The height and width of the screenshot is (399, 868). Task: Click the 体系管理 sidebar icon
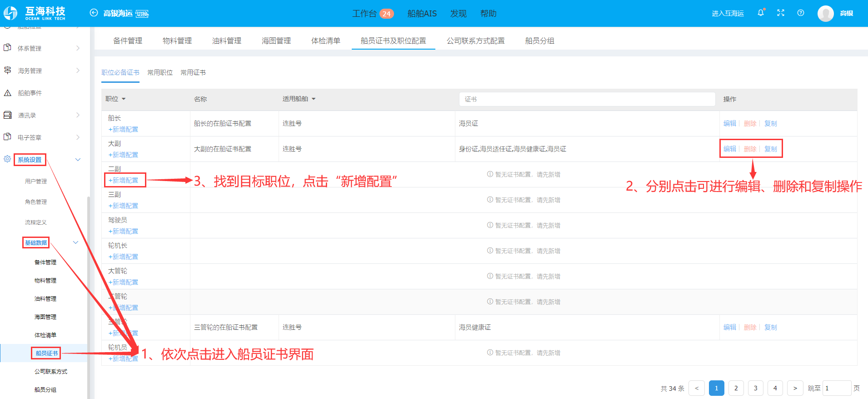[x=7, y=48]
